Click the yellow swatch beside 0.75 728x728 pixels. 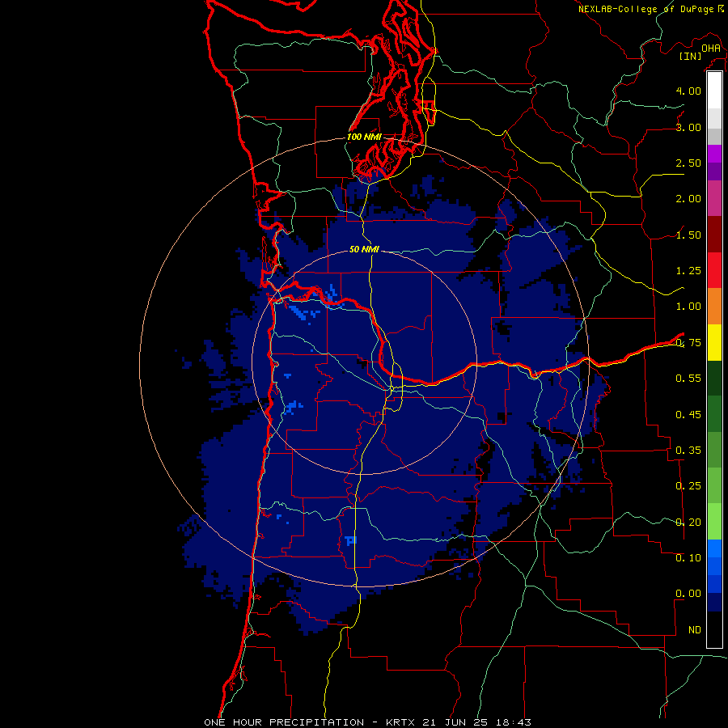(x=714, y=342)
